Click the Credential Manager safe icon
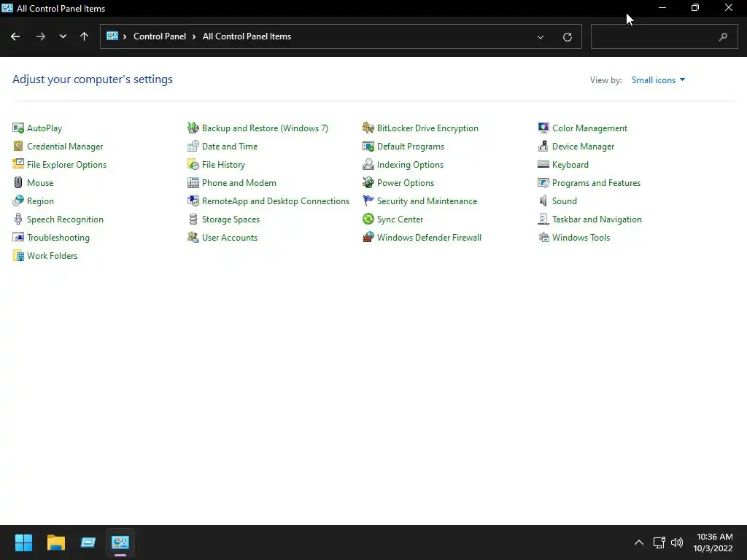747x560 pixels. coord(18,146)
